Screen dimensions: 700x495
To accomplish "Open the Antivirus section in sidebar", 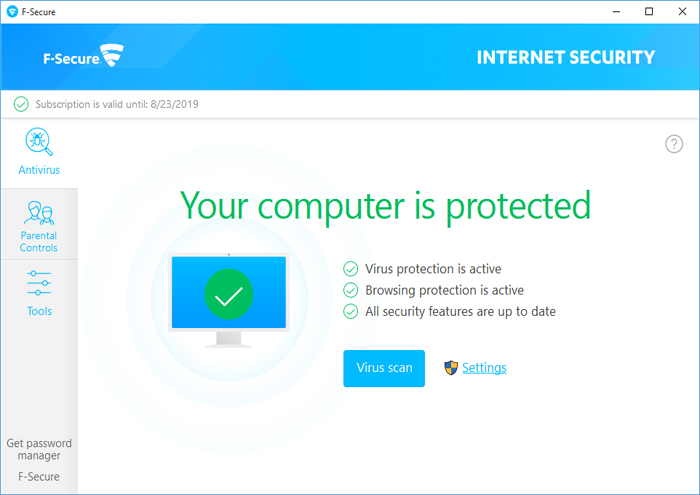I will (x=39, y=151).
